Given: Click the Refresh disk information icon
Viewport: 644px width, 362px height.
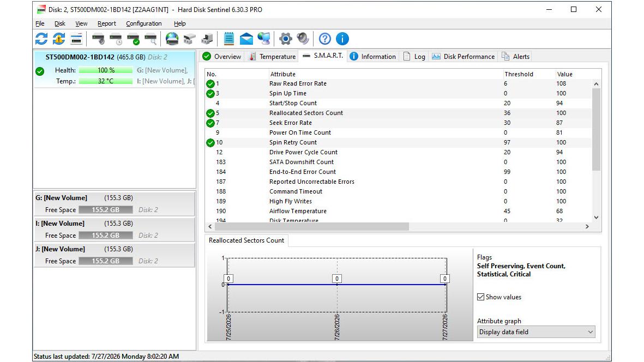Looking at the screenshot, I should 41,39.
